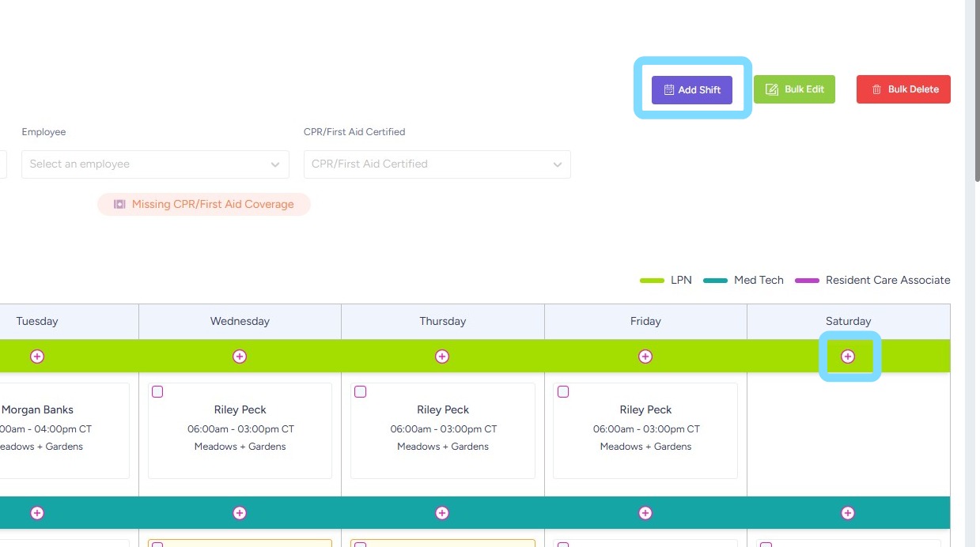Select Riley Peck's Thursday shift checkbox
This screenshot has height=547, width=980.
click(361, 392)
